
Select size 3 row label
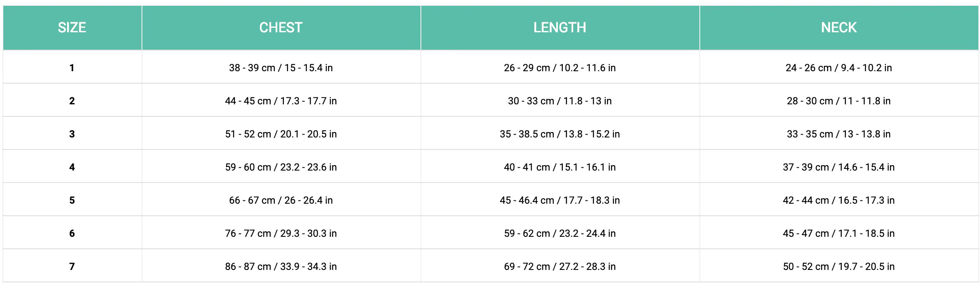tap(72, 134)
